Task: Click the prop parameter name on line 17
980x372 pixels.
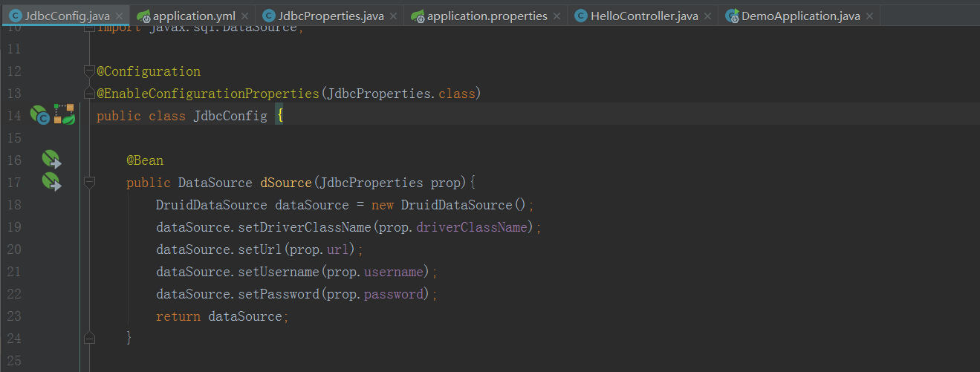Action: pos(446,183)
